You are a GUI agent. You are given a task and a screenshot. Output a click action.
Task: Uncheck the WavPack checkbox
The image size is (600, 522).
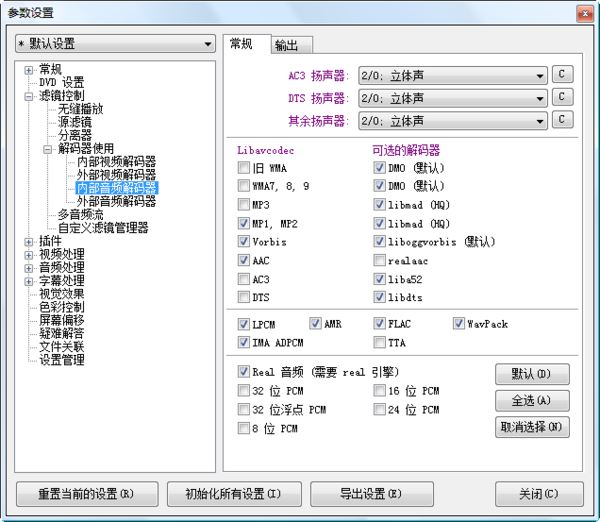[459, 324]
